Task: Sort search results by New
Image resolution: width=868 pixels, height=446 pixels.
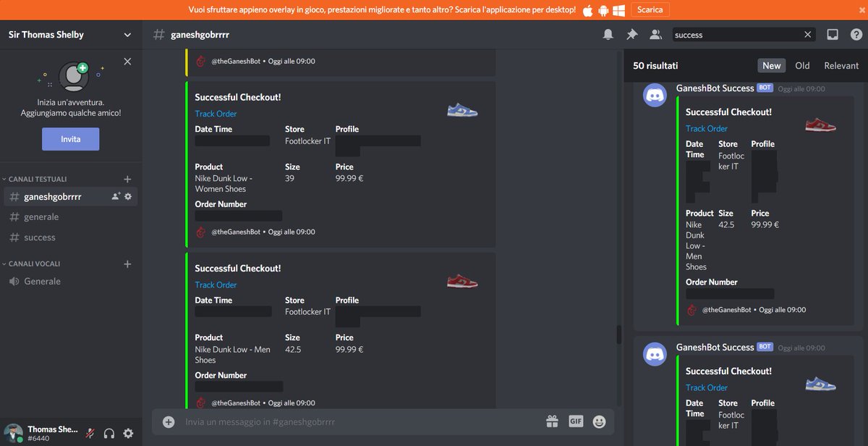Action: [x=772, y=65]
